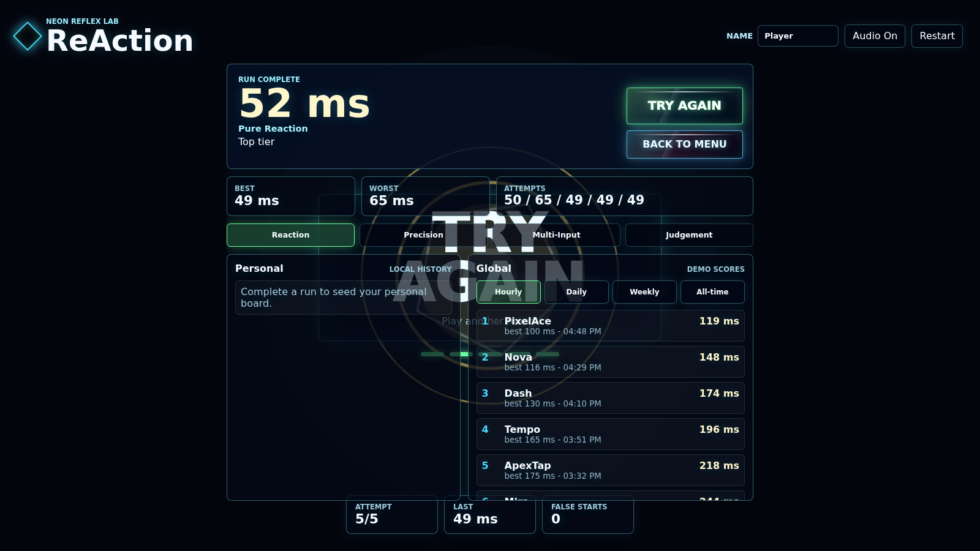Click the 218 ms score value
The height and width of the screenshot is (551, 980).
click(719, 466)
